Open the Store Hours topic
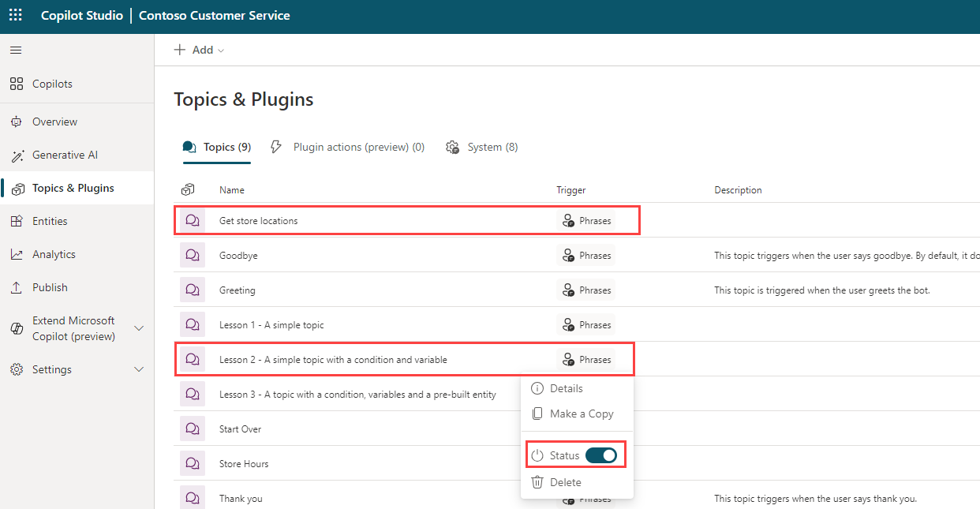980x509 pixels. [244, 464]
